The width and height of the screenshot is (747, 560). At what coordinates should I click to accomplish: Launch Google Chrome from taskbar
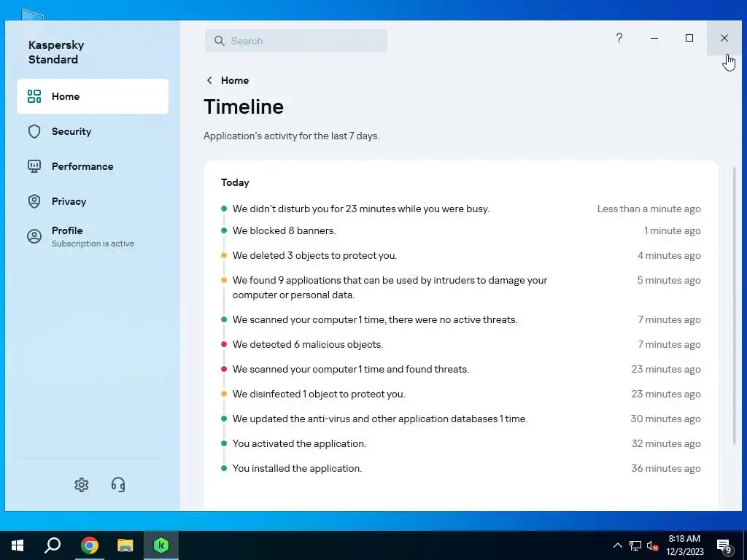click(x=89, y=545)
